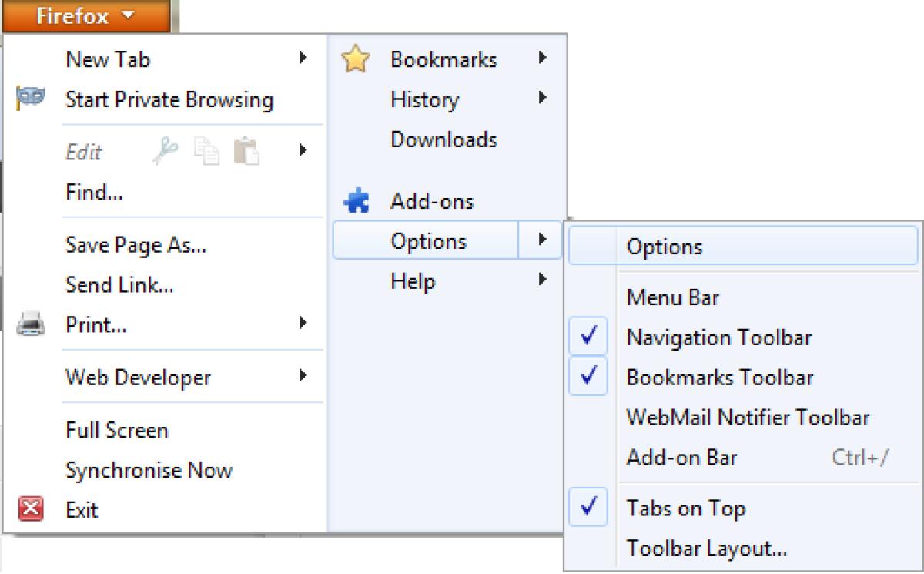The width and height of the screenshot is (924, 574).
Task: Click the Bookmarks star icon
Action: tap(355, 60)
